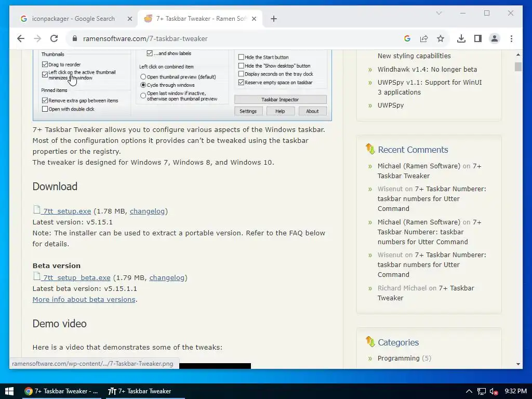
Task: Click the scrollbar down arrow
Action: point(518,364)
